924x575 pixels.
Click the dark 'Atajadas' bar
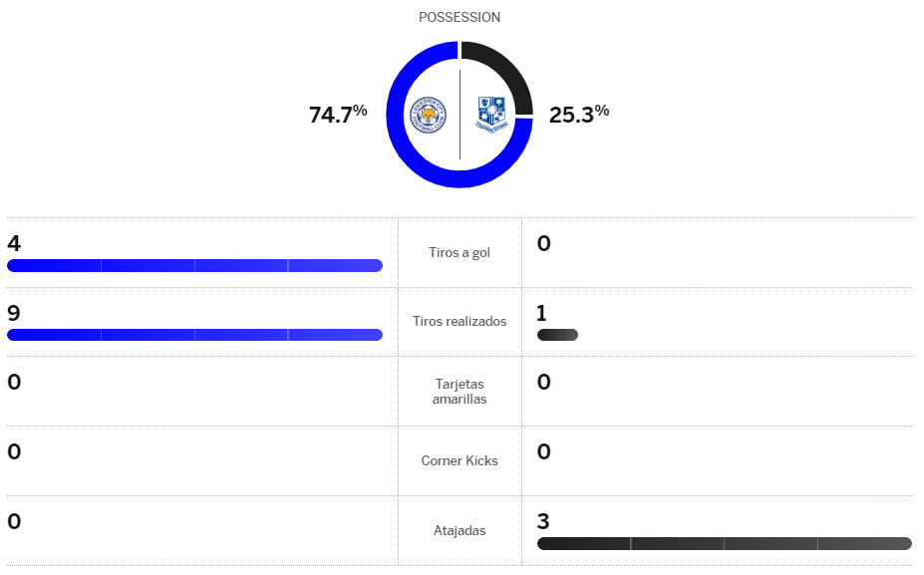724,544
